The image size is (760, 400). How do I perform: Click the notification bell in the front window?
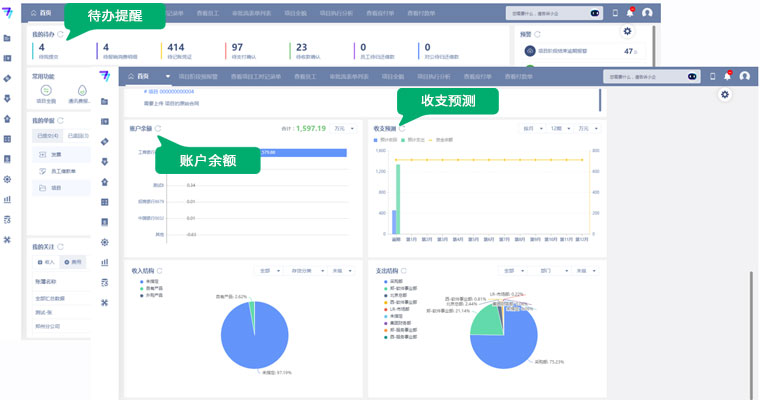click(728, 76)
